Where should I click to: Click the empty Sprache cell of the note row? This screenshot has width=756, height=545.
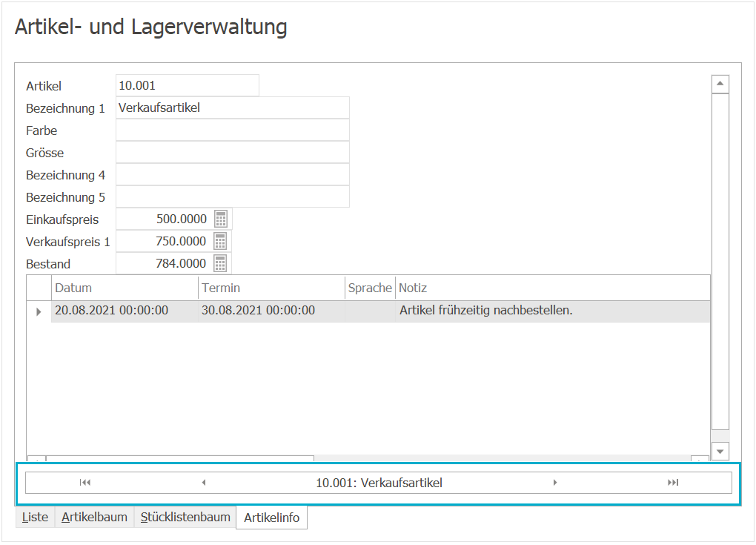(x=371, y=311)
